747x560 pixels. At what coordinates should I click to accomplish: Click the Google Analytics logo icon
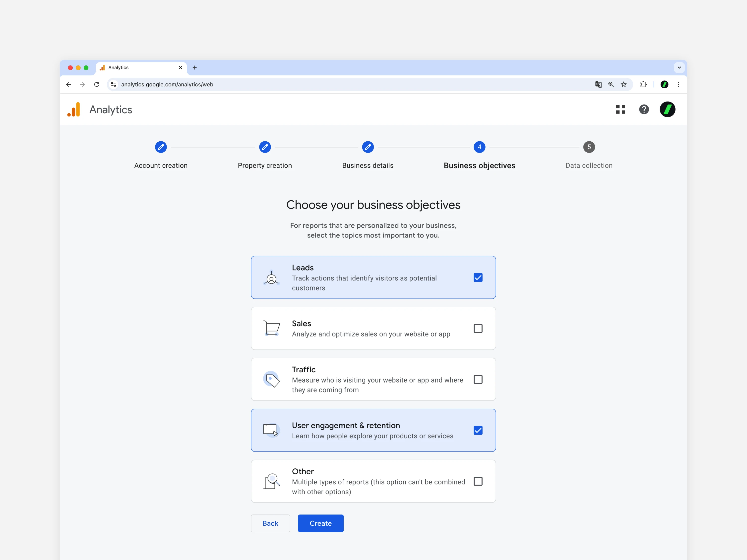(x=74, y=109)
